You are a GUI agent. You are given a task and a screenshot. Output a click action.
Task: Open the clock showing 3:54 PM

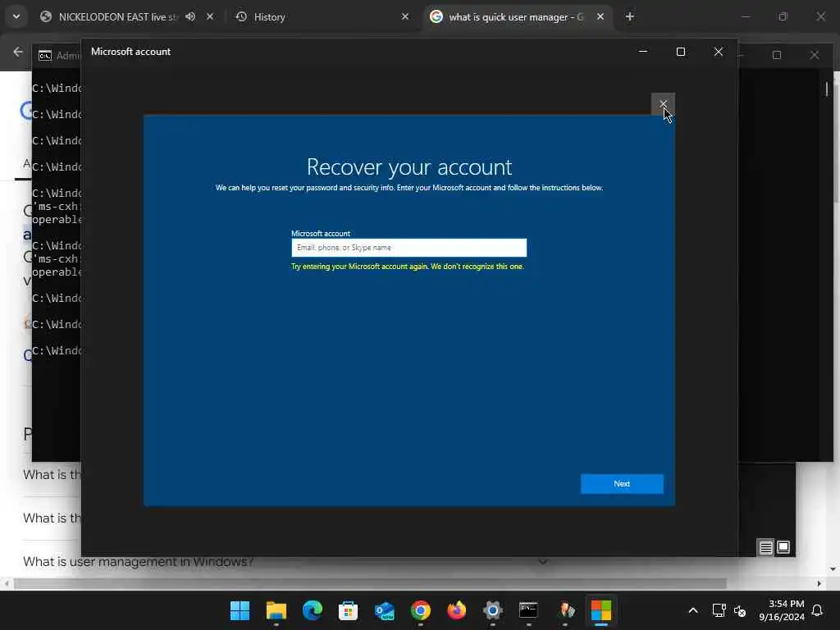(781, 610)
